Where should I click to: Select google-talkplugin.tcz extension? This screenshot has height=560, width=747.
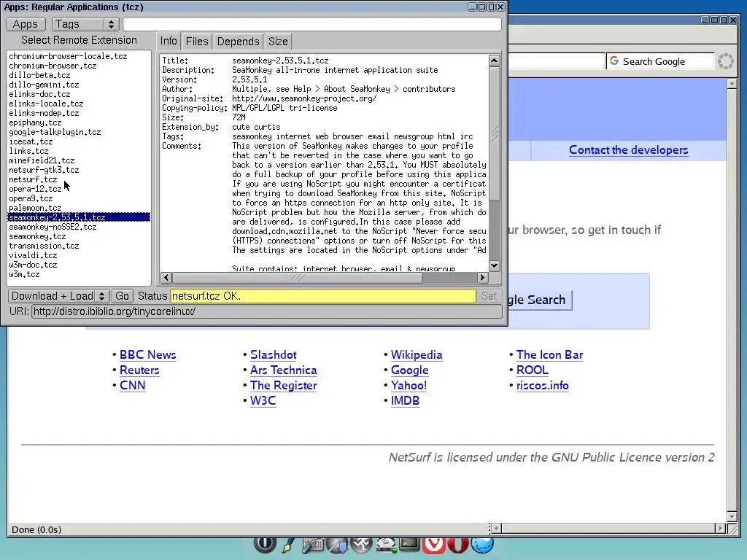point(79,132)
